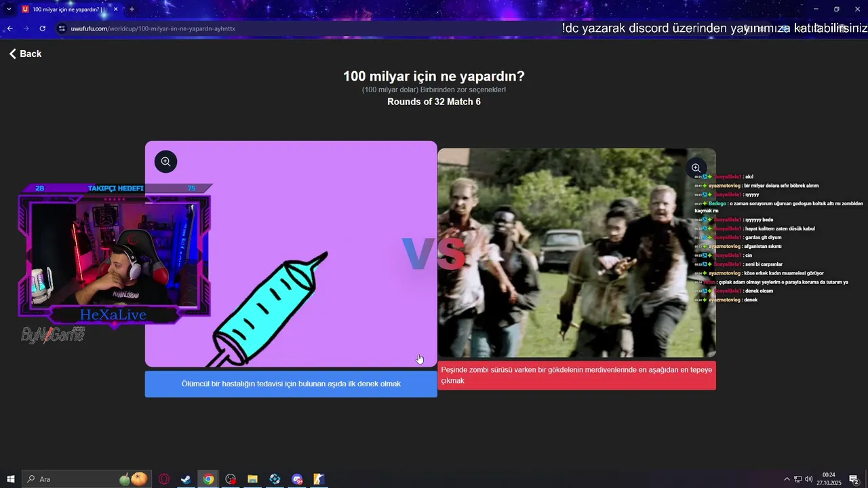Image resolution: width=868 pixels, height=488 pixels.
Task: Minimize the Chrome window
Action: point(816,9)
